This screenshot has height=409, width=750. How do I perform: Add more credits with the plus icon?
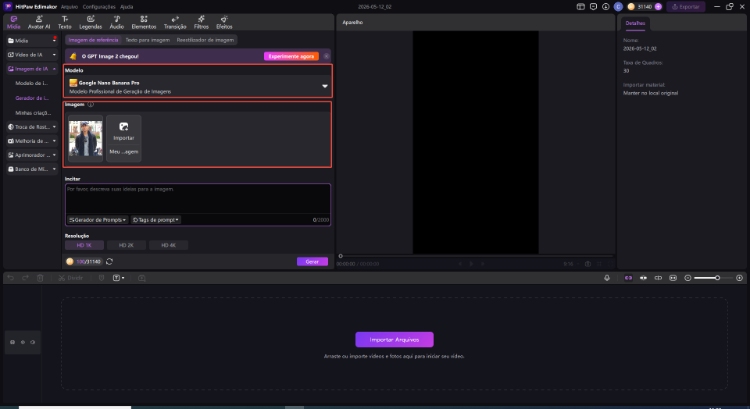tap(658, 7)
